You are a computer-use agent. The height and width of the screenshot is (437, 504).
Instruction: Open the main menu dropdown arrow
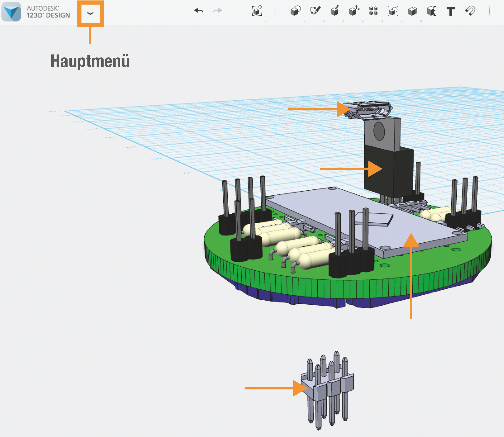[x=90, y=13]
